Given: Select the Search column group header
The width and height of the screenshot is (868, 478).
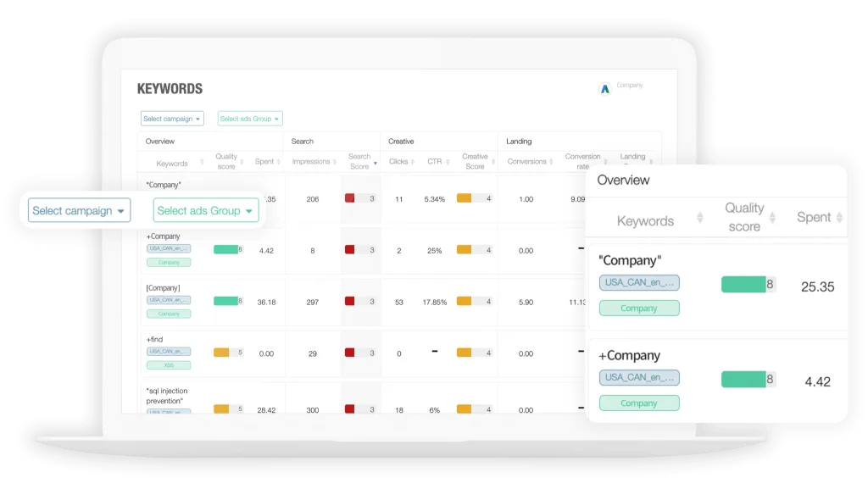Looking at the screenshot, I should click(303, 142).
